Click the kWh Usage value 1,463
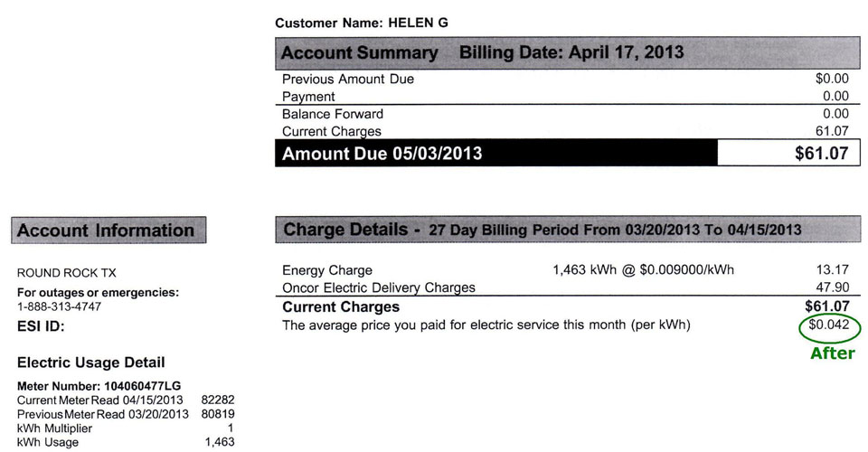Viewport: 868px width, 452px height. pos(220,442)
